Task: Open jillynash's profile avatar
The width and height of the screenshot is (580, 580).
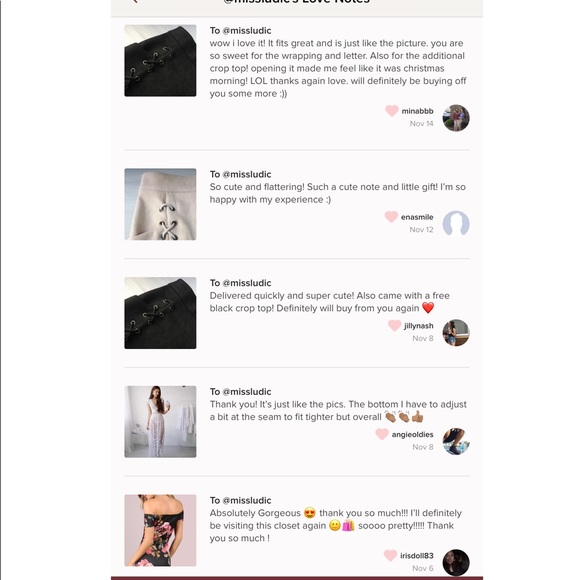Action: coord(456,333)
